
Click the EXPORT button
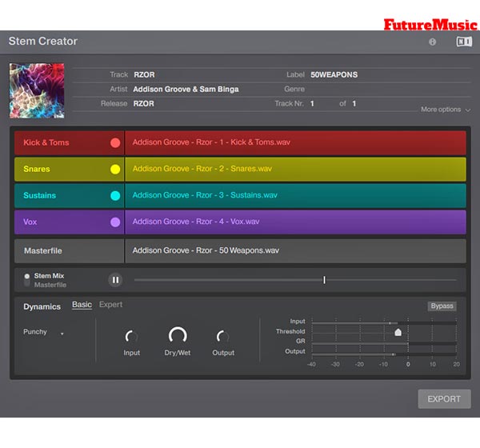pyautogui.click(x=444, y=399)
